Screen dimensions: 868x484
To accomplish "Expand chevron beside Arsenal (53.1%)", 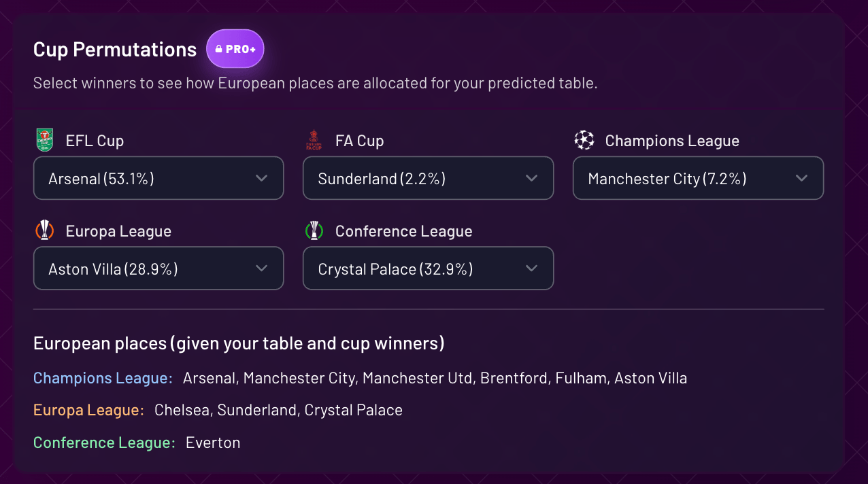I will [x=261, y=179].
